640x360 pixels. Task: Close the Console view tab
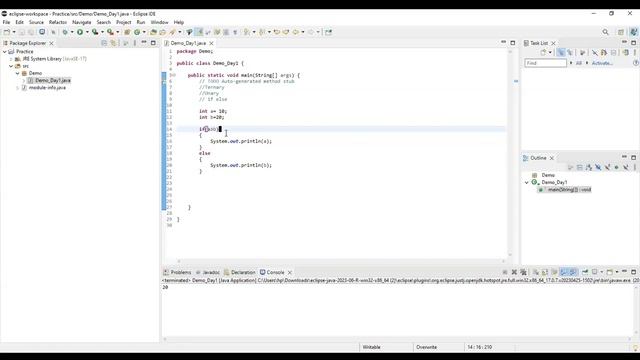click(x=290, y=273)
